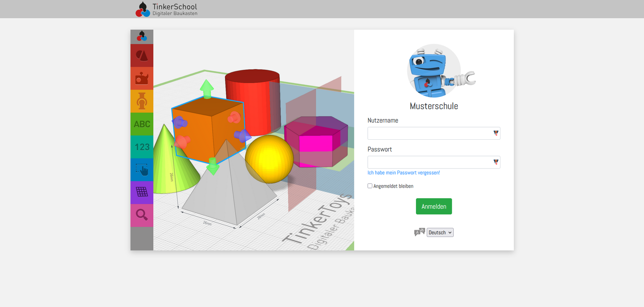Choose the orange figure tile in the sidebar
This screenshot has width=644, height=307.
click(x=142, y=101)
